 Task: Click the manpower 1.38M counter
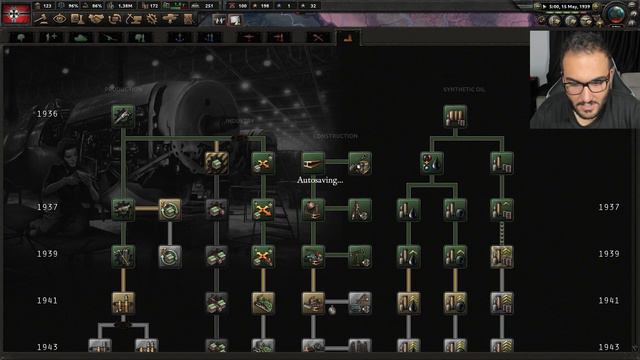pos(121,6)
